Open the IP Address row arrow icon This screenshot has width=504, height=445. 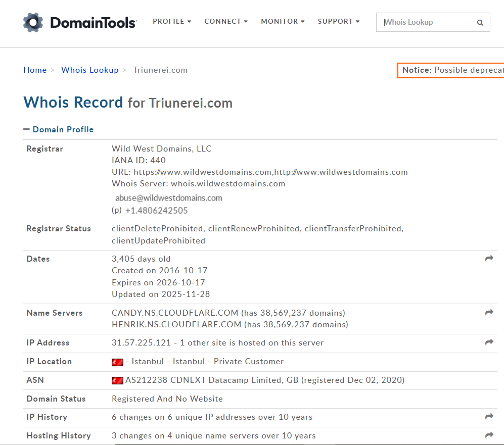tap(489, 342)
